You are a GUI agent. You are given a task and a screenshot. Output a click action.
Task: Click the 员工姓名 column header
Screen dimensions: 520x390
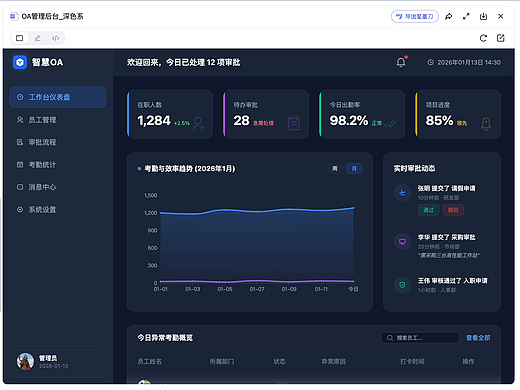150,361
